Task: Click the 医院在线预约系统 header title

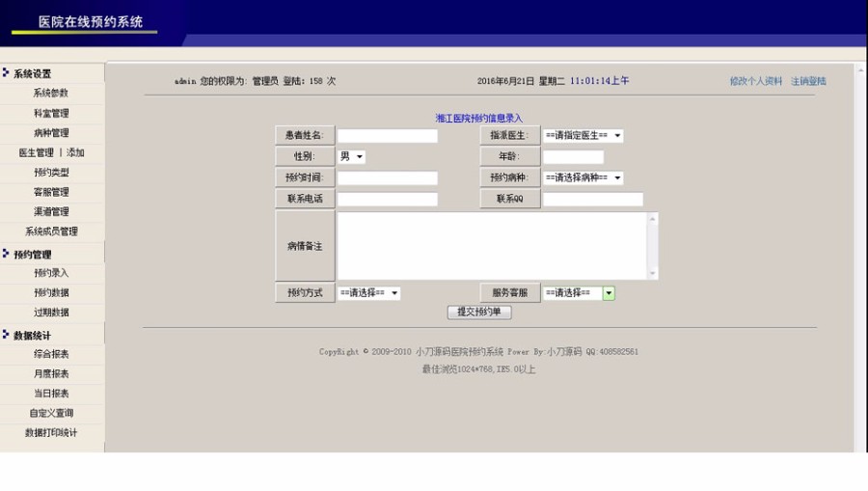Action: pyautogui.click(x=91, y=21)
